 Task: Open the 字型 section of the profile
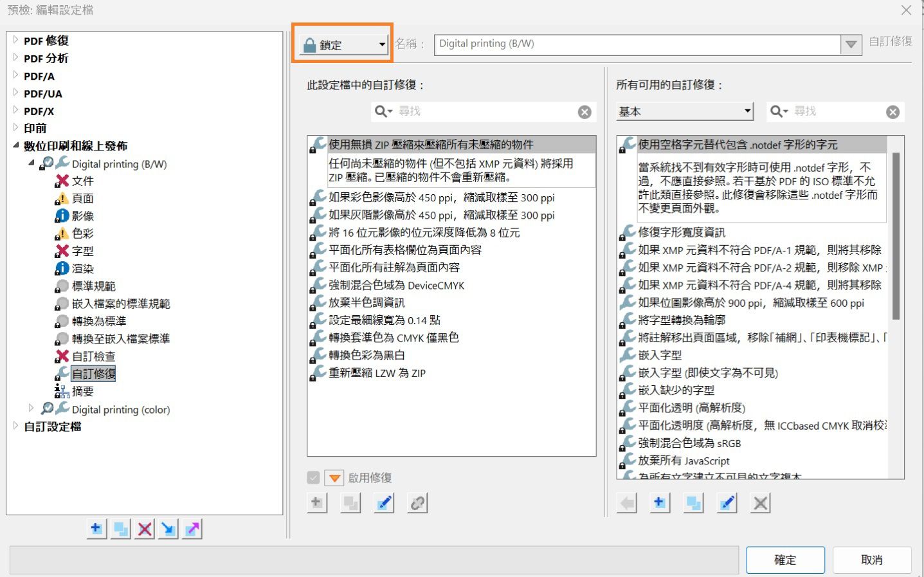point(82,251)
